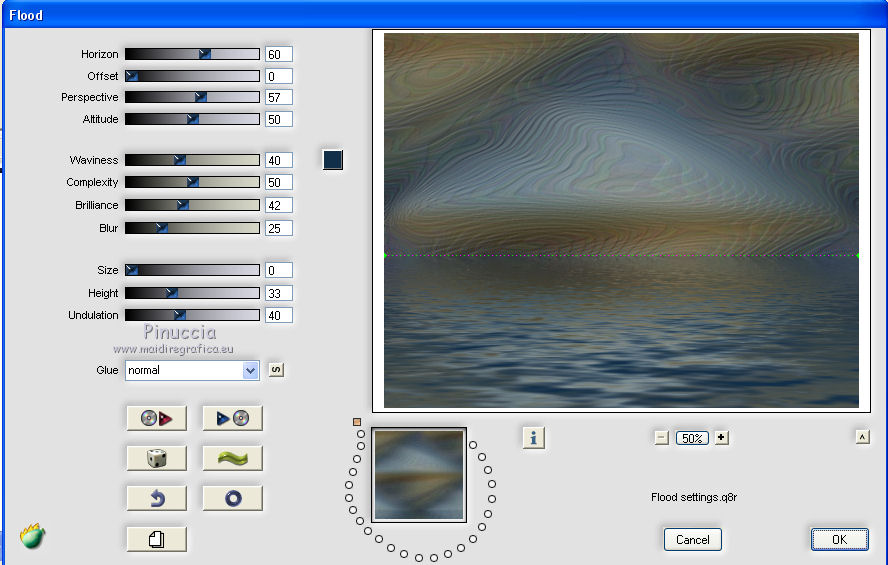Click the Cancel button
888x565 pixels.
point(693,540)
